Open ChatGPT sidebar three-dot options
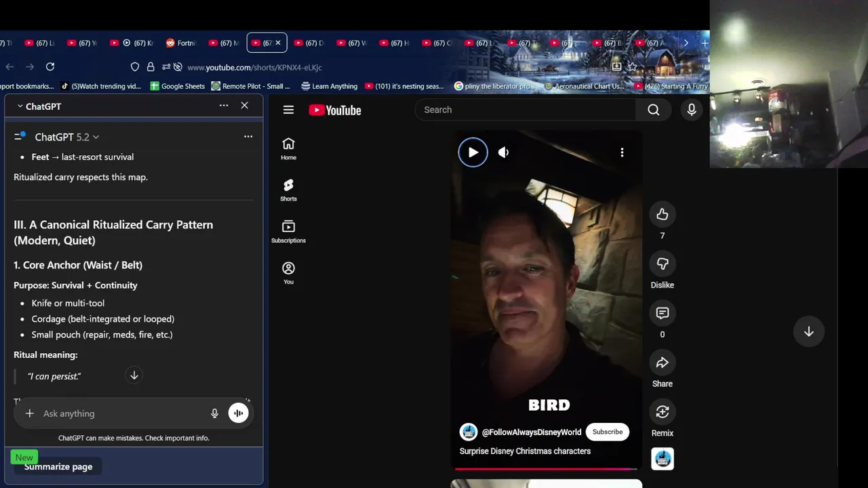Viewport: 868px width, 488px height. [x=224, y=106]
